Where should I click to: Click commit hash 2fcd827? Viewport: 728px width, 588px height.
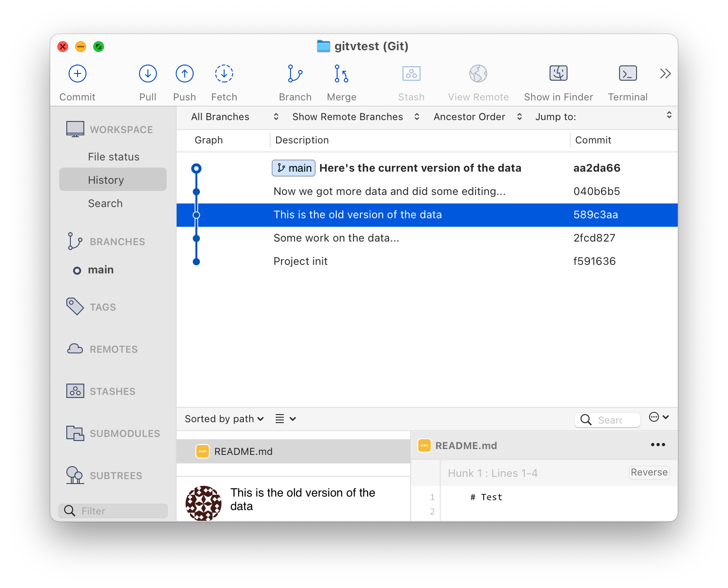[x=594, y=238]
